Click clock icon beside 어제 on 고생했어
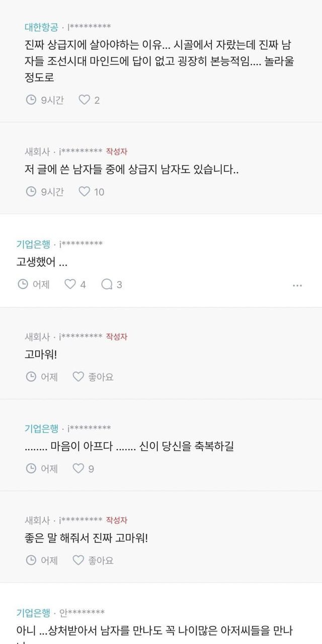This screenshot has width=322, height=644. click(x=23, y=284)
